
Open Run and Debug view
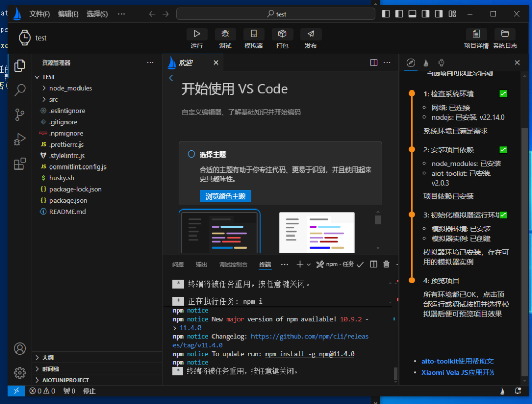point(20,139)
